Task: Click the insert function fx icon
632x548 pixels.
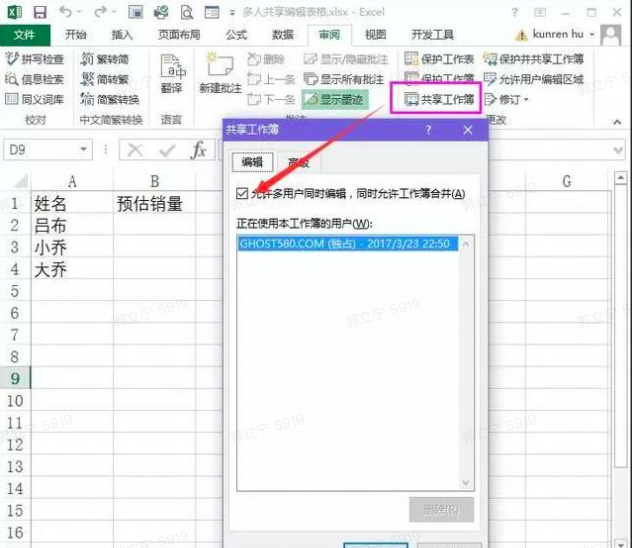Action: (x=199, y=150)
